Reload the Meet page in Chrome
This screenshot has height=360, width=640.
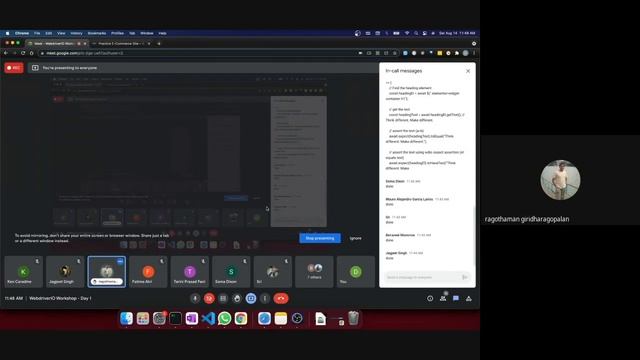tap(23, 53)
